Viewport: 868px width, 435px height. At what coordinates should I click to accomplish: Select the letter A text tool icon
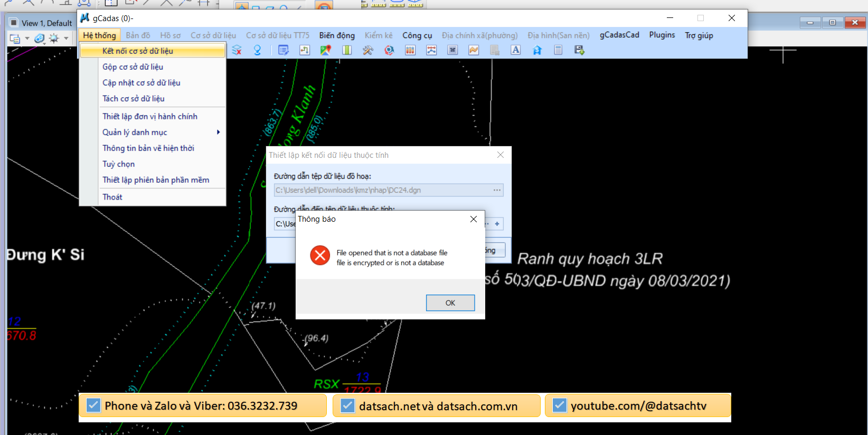(516, 50)
